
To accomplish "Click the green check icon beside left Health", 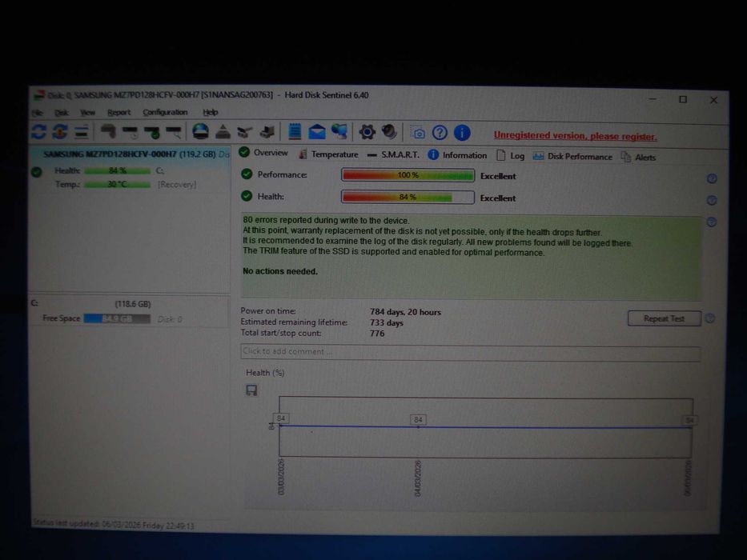I will [x=37, y=172].
